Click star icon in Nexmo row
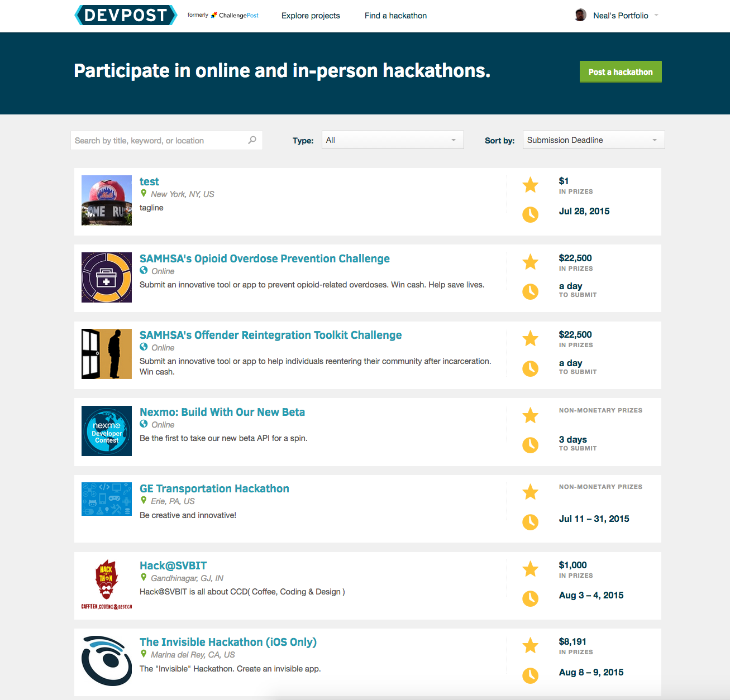Viewport: 730px width, 700px height. point(530,415)
